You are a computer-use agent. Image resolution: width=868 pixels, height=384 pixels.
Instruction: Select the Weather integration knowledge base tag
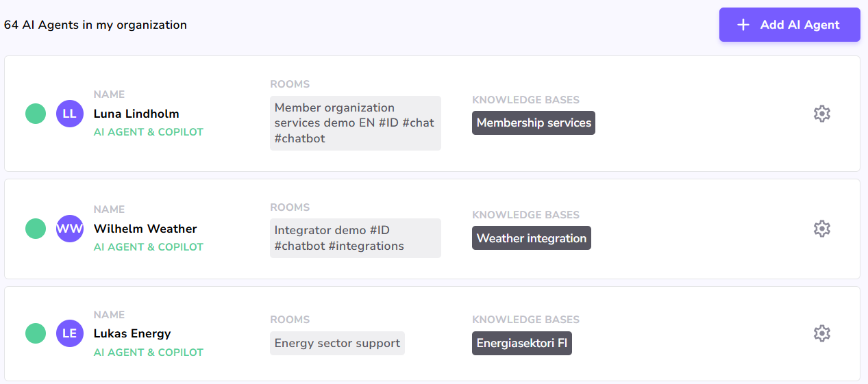coord(531,238)
